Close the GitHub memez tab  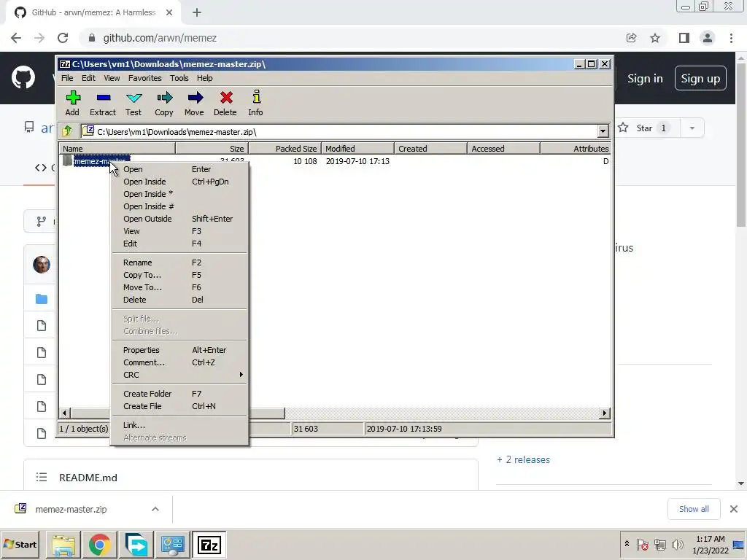click(x=169, y=13)
